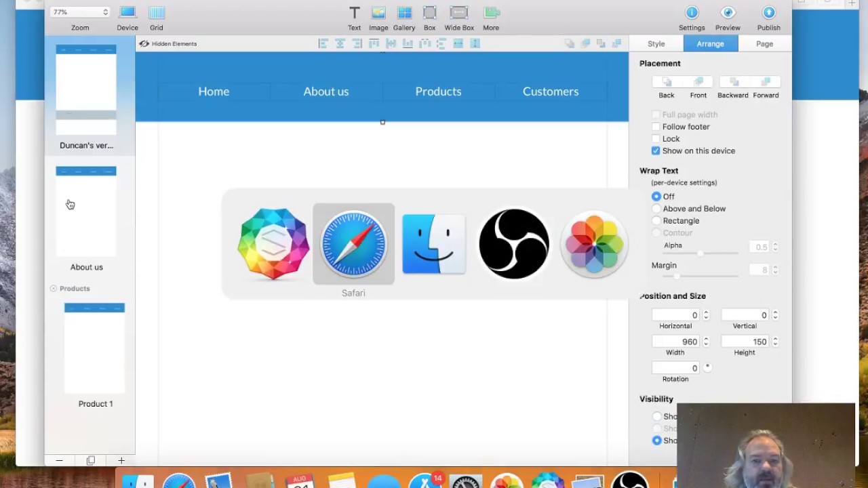Make selected elements the same width

pos(458,43)
